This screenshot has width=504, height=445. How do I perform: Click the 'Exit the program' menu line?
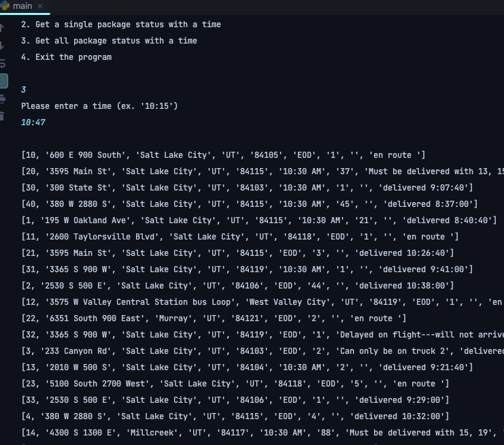[66, 57]
